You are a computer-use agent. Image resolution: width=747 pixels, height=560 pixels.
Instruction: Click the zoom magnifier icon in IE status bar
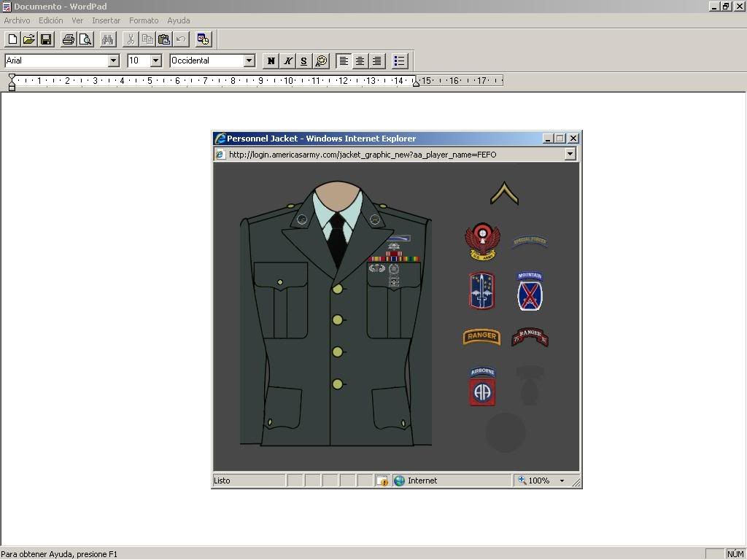pos(522,480)
